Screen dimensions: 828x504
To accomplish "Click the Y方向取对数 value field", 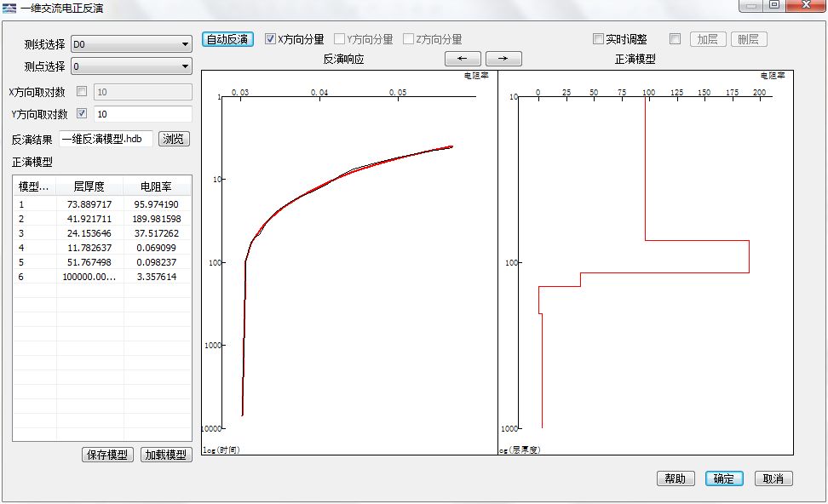I will [143, 114].
